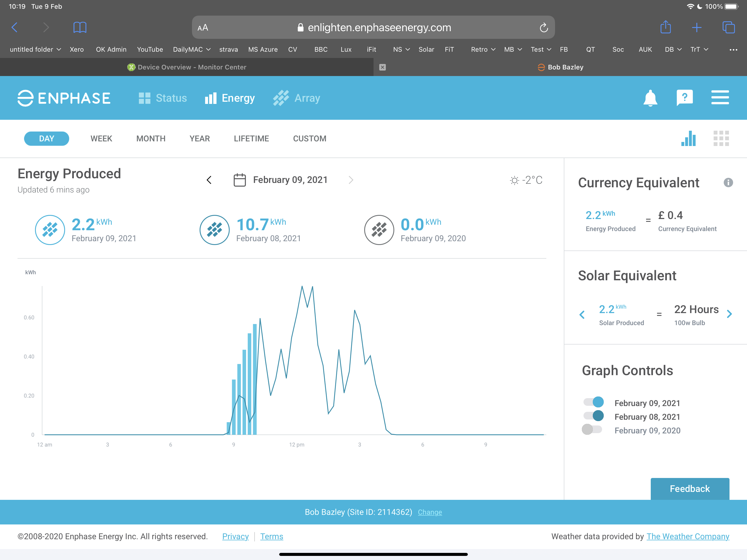Open help question bubble icon

click(x=685, y=98)
